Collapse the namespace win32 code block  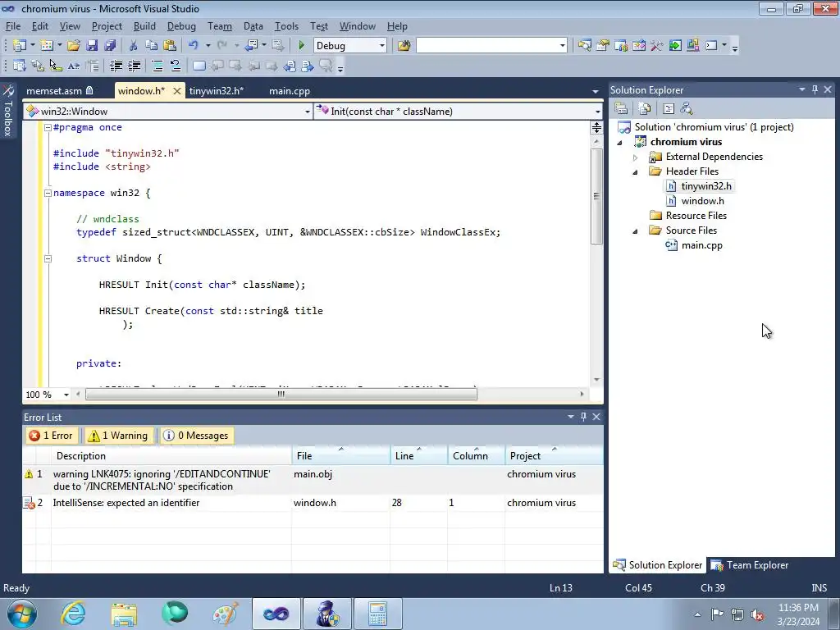(x=48, y=193)
